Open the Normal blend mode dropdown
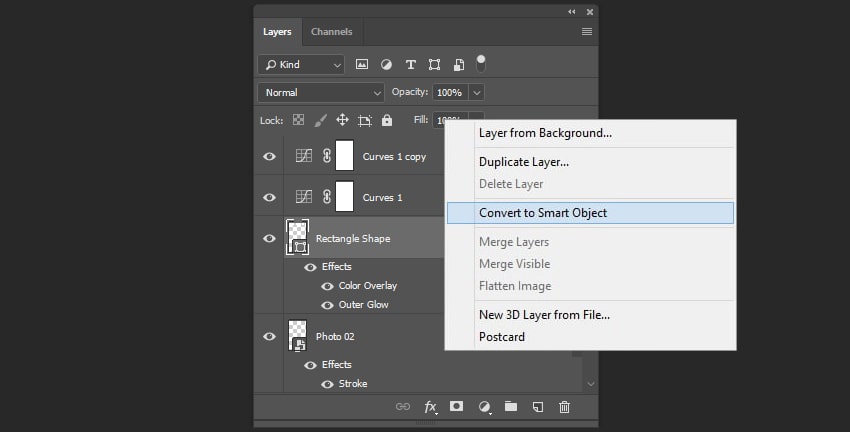The width and height of the screenshot is (850, 432). pos(321,93)
